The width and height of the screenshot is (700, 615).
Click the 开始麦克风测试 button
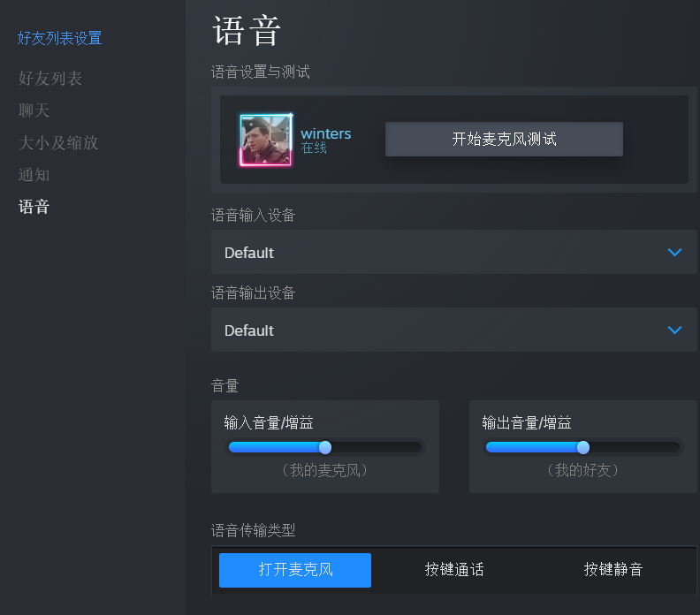pyautogui.click(x=504, y=140)
